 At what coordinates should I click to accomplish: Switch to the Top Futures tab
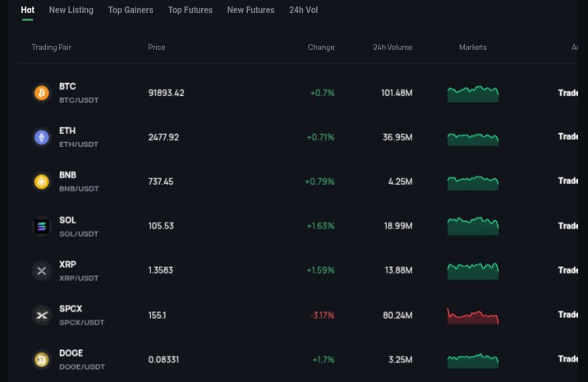pos(191,10)
